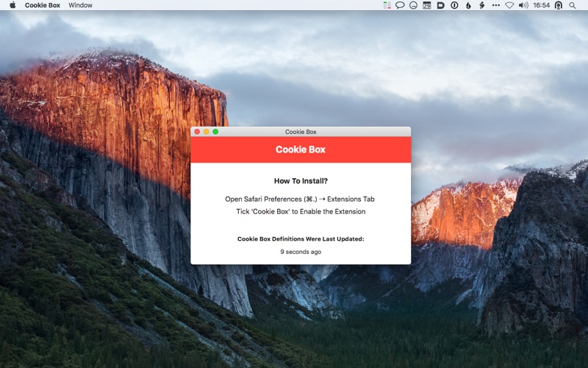Minimize the Cookie Box window
Screen dimensions: 588x368
pyautogui.click(x=207, y=132)
